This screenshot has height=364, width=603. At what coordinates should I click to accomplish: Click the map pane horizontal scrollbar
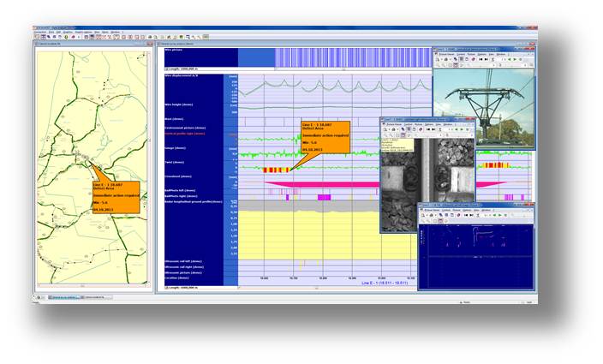click(92, 285)
